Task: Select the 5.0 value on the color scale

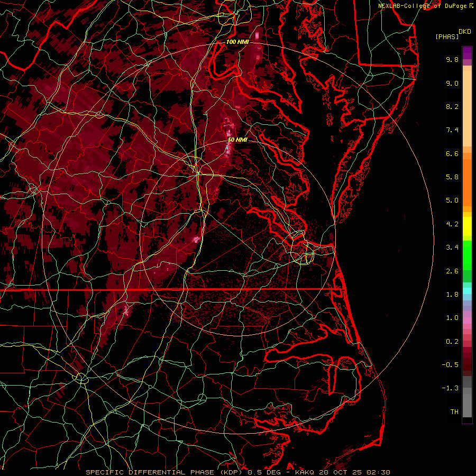Action: (x=452, y=200)
